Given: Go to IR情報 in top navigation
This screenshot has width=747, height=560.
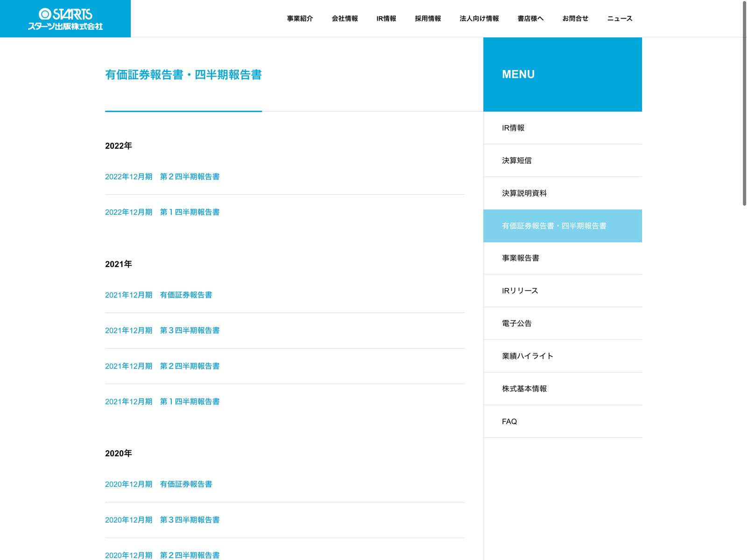Looking at the screenshot, I should coord(386,19).
